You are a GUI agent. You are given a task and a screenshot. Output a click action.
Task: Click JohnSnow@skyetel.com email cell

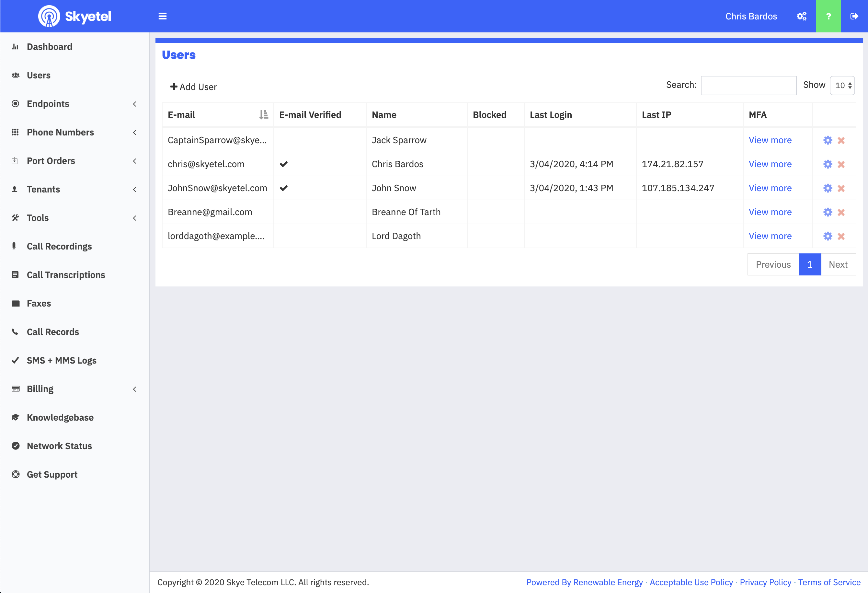[217, 188]
